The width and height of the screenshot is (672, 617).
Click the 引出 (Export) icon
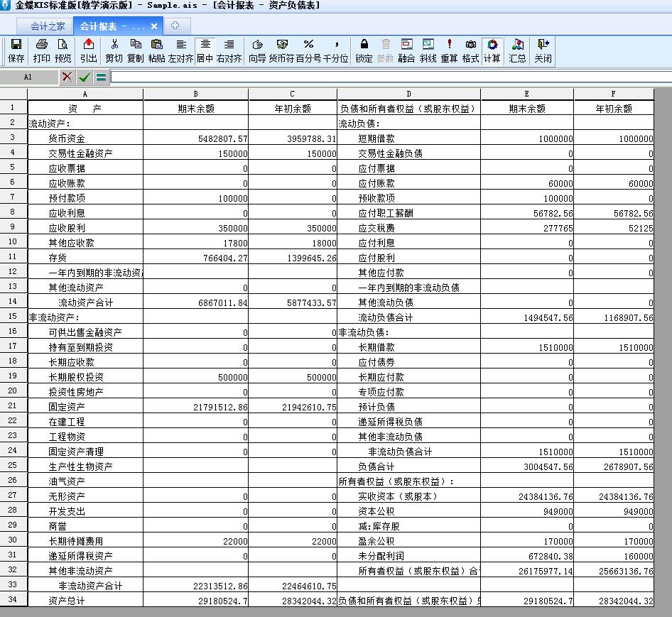click(x=89, y=50)
